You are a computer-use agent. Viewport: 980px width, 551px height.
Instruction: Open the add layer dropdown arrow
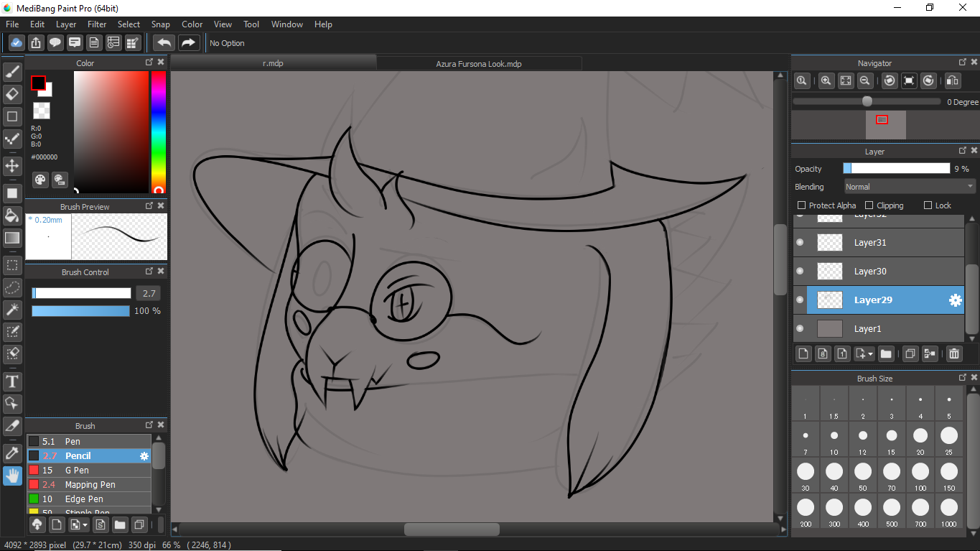870,354
